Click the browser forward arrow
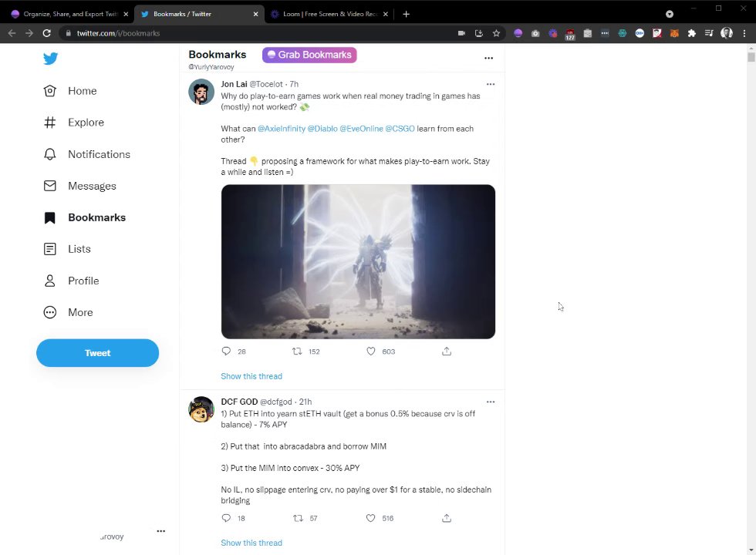 click(29, 33)
